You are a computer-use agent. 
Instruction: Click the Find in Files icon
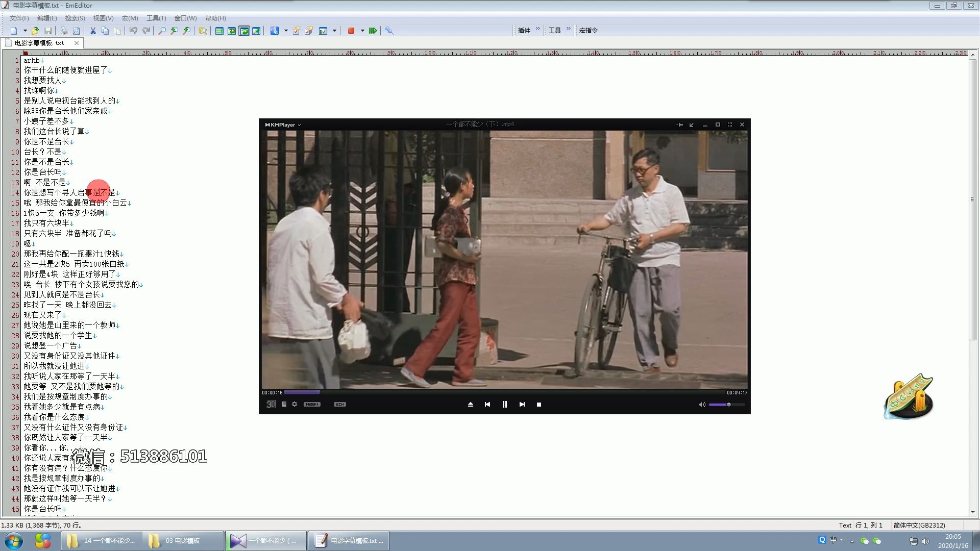203,31
